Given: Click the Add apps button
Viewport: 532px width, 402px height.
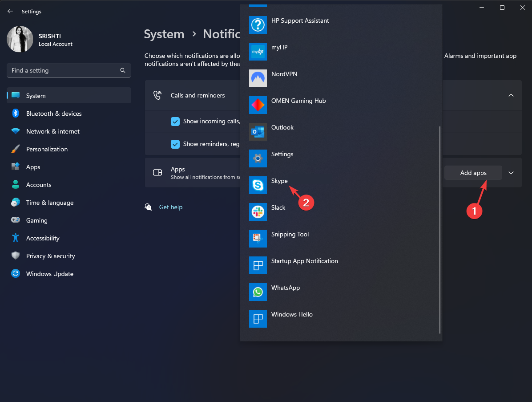Looking at the screenshot, I should (x=473, y=173).
